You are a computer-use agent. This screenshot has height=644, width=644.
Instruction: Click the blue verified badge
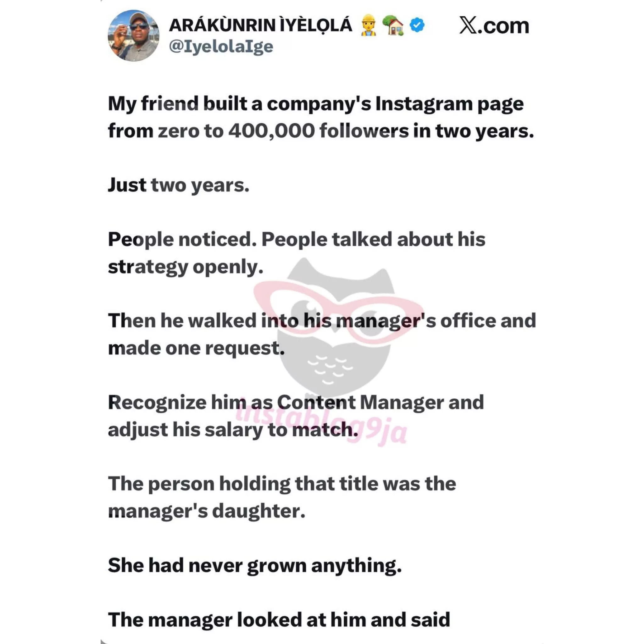coord(417,25)
